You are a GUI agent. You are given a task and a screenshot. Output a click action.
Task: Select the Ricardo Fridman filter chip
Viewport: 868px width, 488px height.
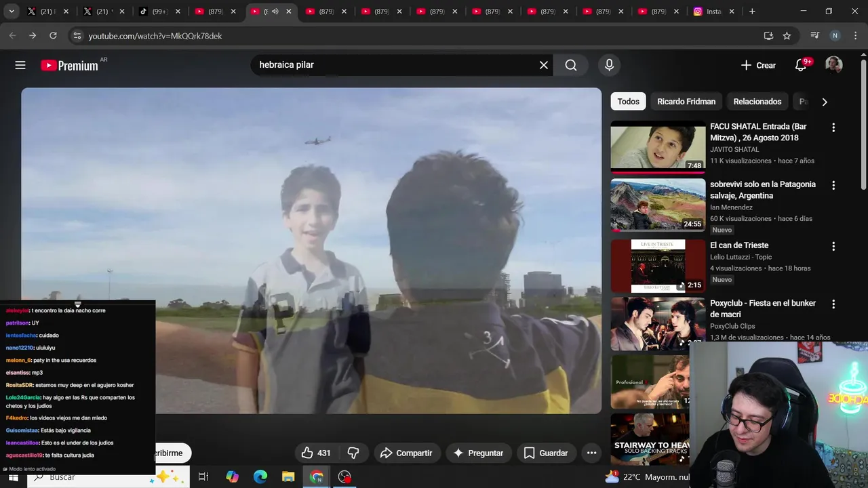(x=686, y=102)
